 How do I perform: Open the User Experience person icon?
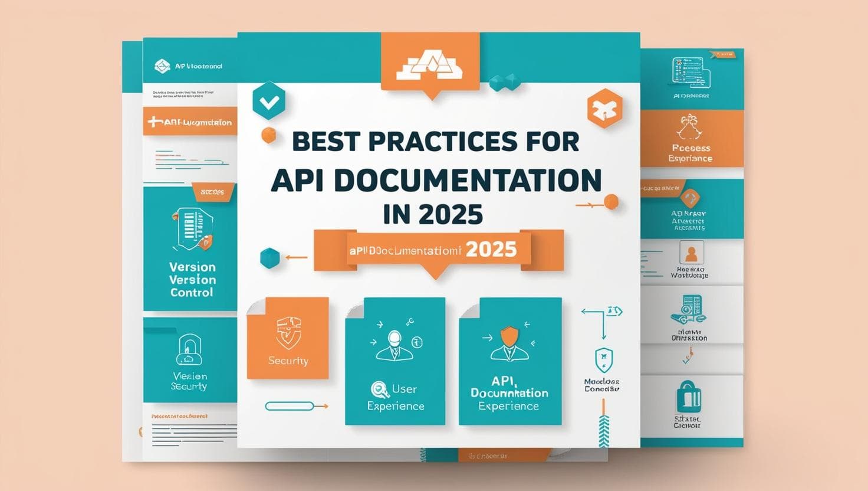click(x=394, y=345)
